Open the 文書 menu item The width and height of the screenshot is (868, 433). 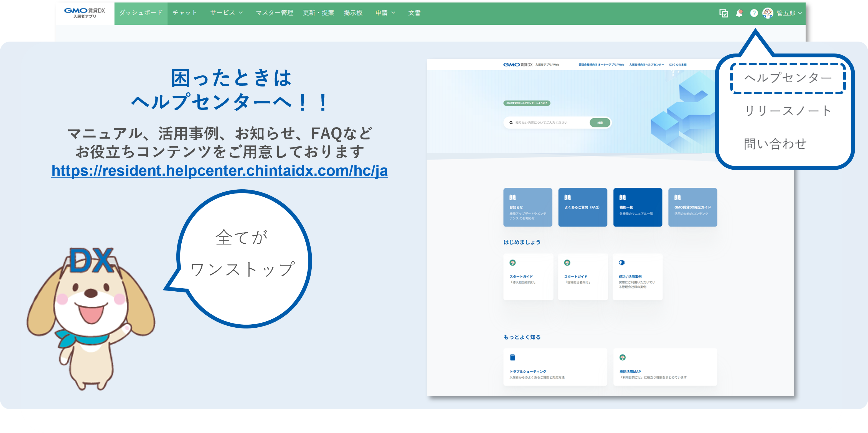tap(414, 13)
